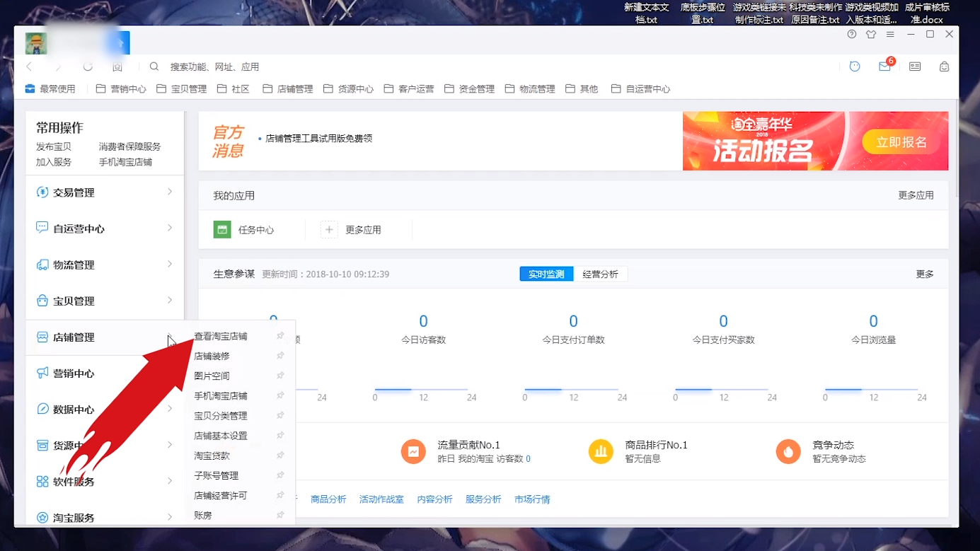The image size is (980, 551).
Task: Open the 消费者保障服务 quick link
Action: coord(130,146)
